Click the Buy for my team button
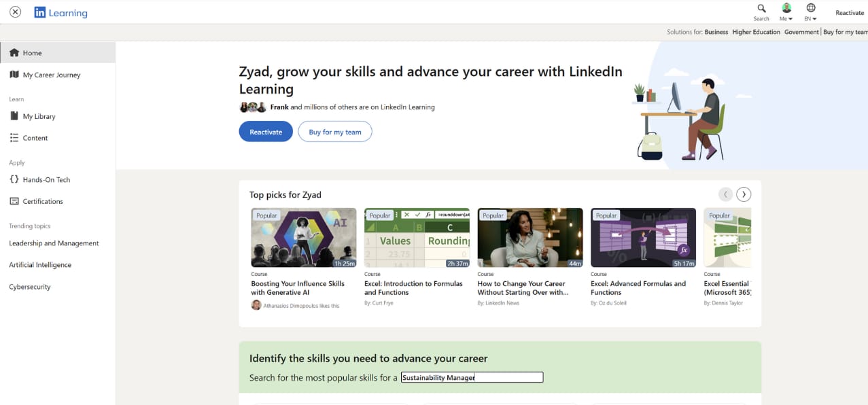 point(335,132)
